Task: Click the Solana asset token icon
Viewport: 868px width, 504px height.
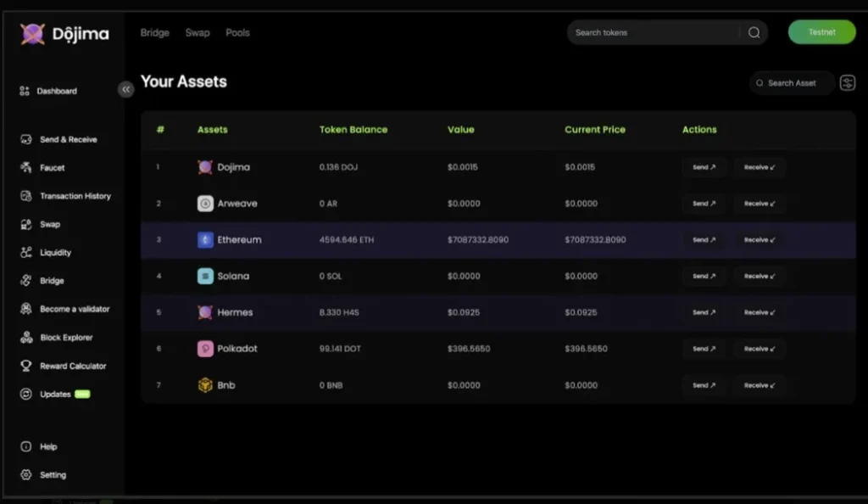Action: (x=205, y=276)
